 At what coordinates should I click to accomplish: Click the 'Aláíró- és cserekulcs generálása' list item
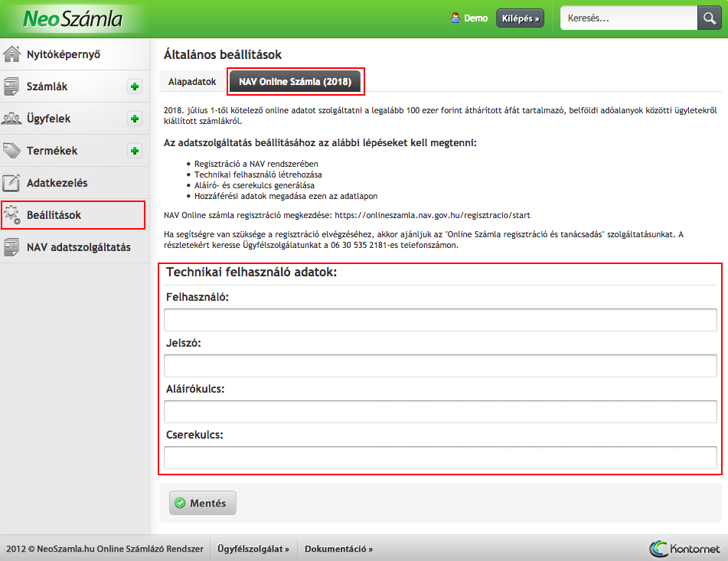click(254, 185)
